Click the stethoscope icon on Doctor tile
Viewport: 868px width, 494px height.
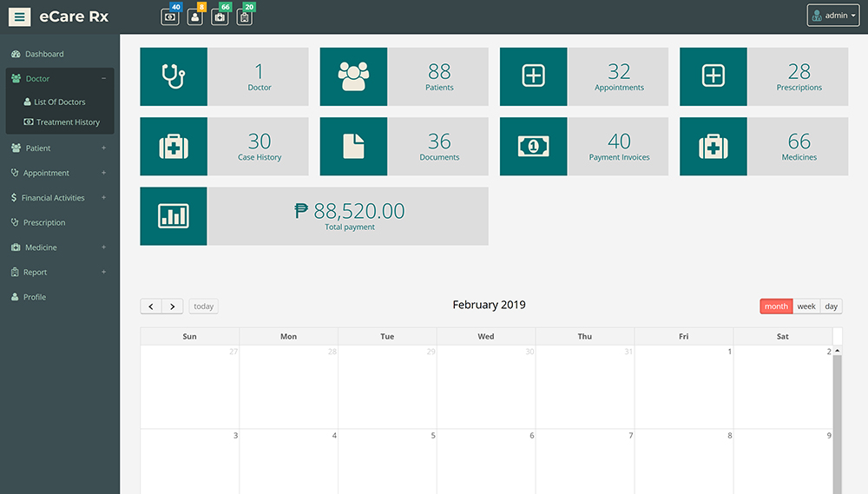pyautogui.click(x=174, y=76)
